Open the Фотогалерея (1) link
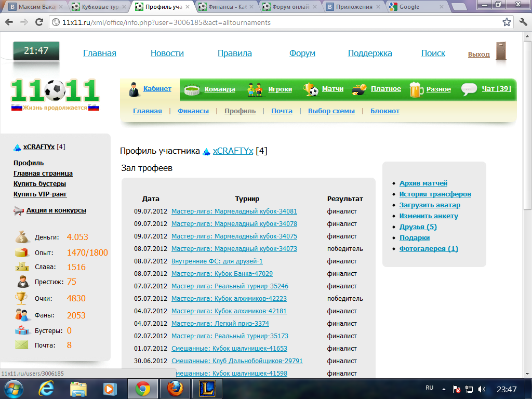The image size is (532, 399). 428,249
